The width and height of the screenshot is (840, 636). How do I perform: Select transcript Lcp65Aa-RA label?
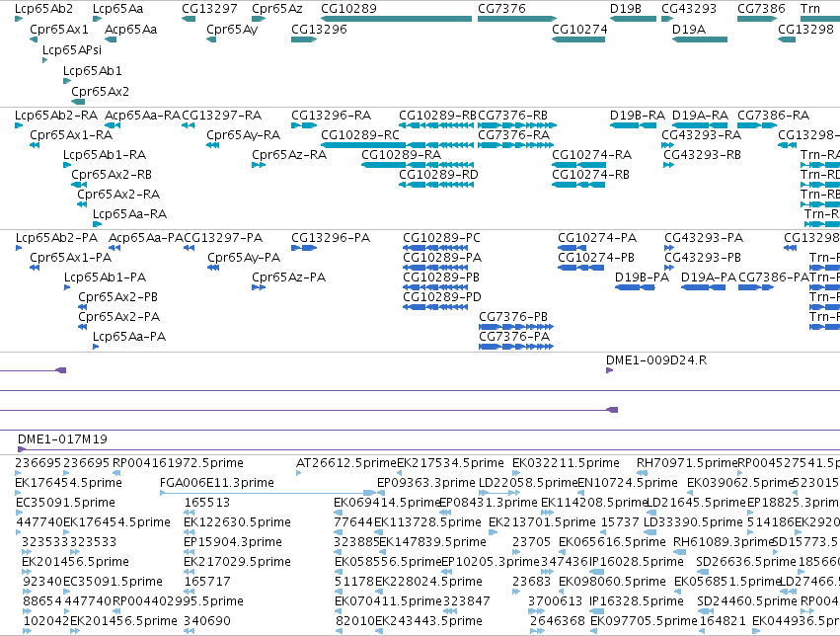129,214
